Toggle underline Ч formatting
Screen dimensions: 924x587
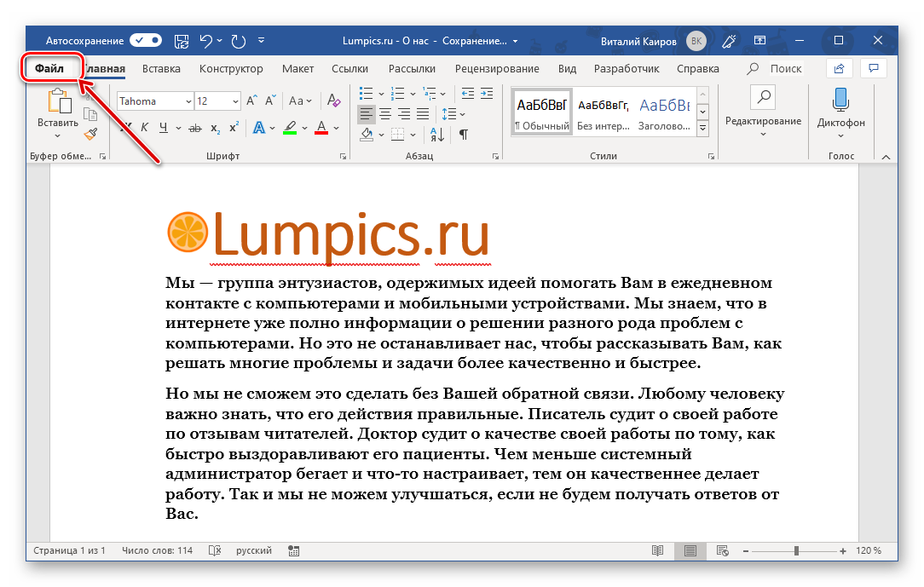163,127
